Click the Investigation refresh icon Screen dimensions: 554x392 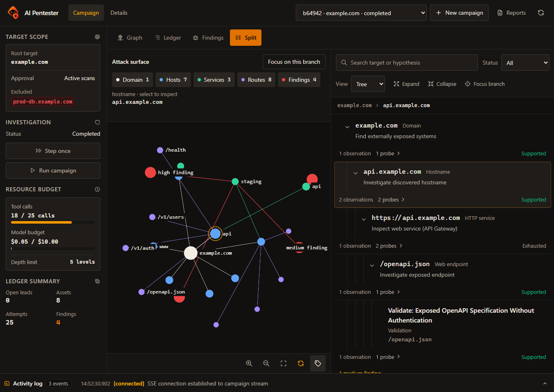[97, 122]
